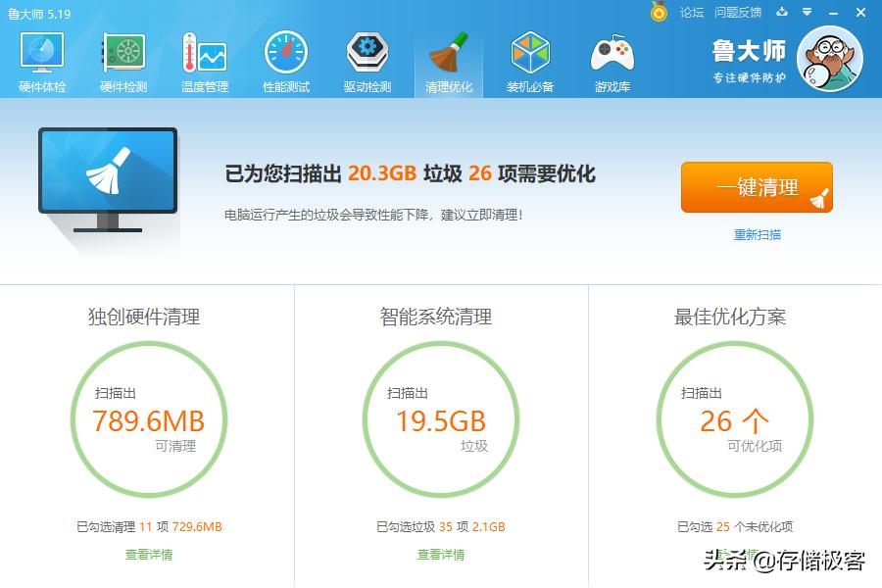Click the doctor mascot avatar

click(x=829, y=61)
